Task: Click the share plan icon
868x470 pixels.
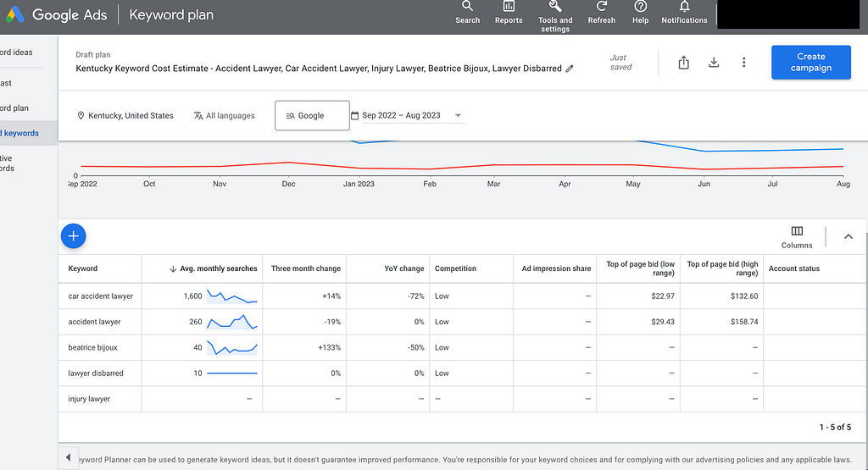Action: pyautogui.click(x=684, y=63)
